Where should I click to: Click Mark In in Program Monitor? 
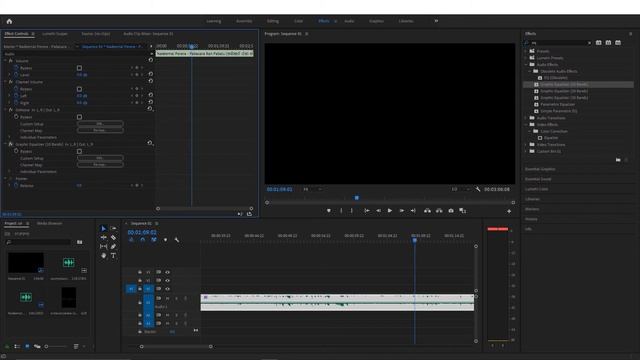pyautogui.click(x=341, y=211)
